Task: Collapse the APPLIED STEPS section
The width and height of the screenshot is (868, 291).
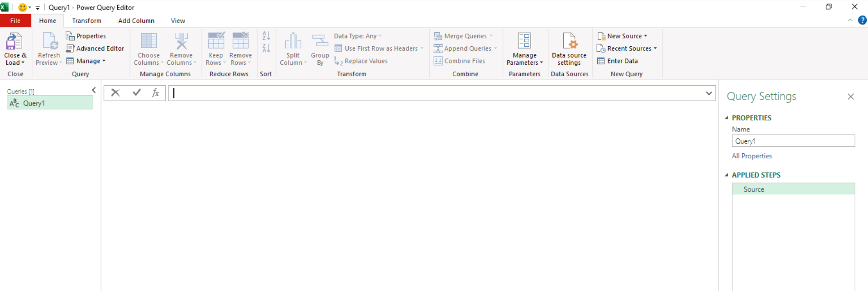Action: tap(727, 175)
